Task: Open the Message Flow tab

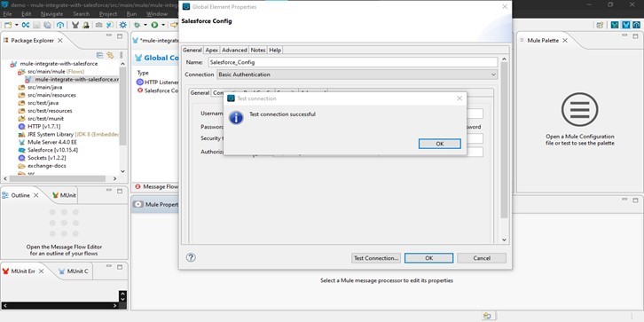Action: click(x=156, y=186)
